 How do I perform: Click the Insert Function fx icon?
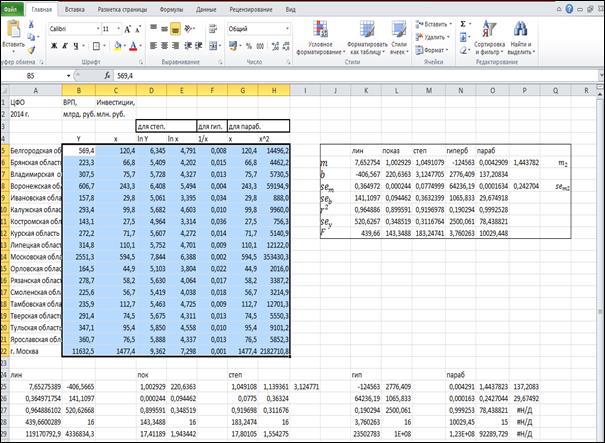tap(107, 75)
